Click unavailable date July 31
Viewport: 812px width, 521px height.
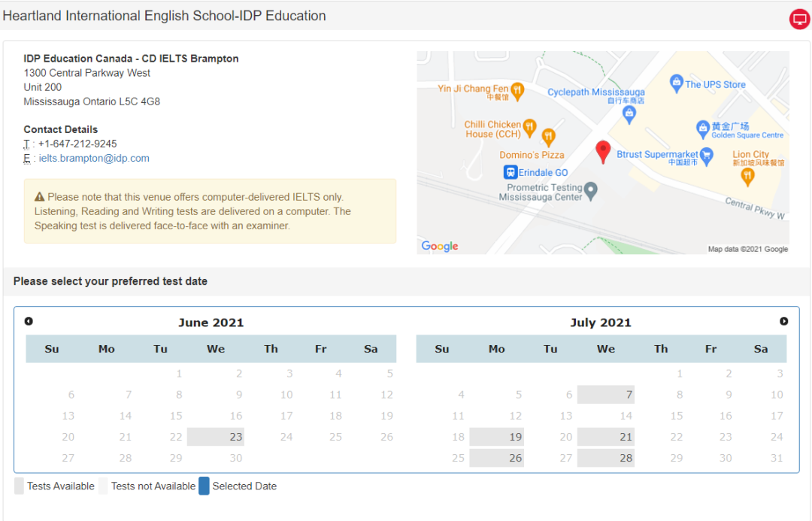pyautogui.click(x=776, y=458)
